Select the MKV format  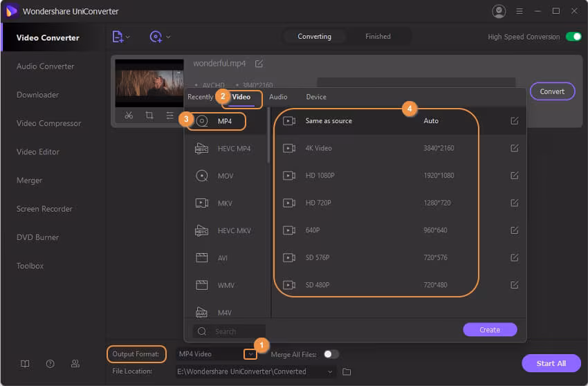point(226,203)
